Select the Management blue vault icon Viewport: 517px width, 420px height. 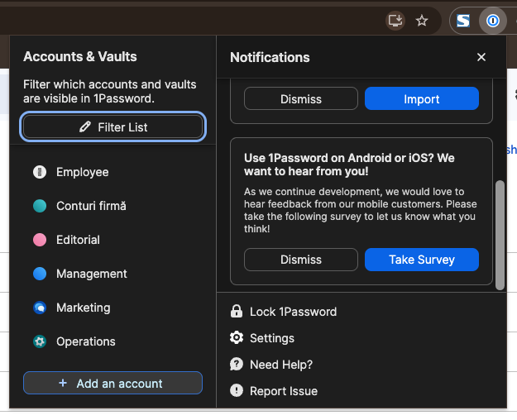[40, 274]
